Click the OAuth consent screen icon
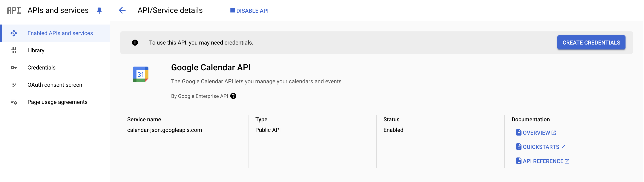644x182 pixels. point(14,85)
